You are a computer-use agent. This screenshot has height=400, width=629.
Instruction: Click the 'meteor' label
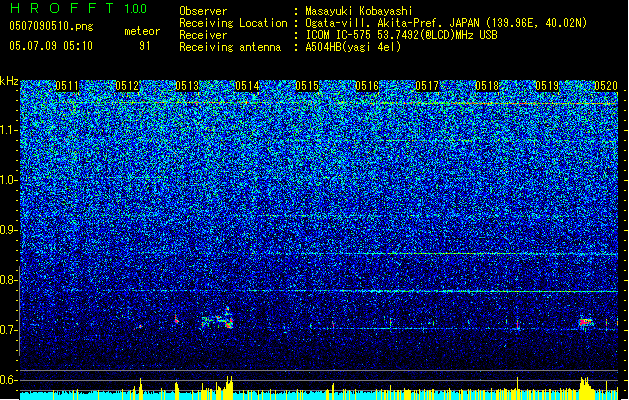coord(142,31)
